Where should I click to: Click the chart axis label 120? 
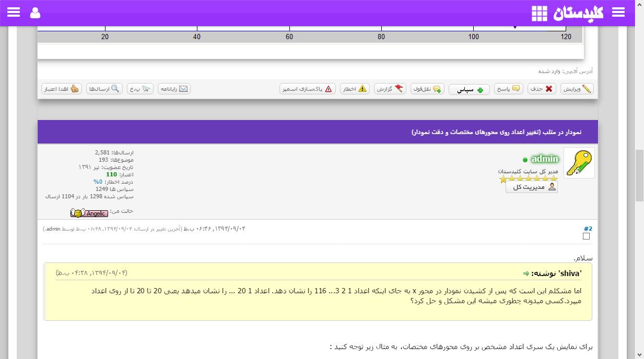[566, 37]
